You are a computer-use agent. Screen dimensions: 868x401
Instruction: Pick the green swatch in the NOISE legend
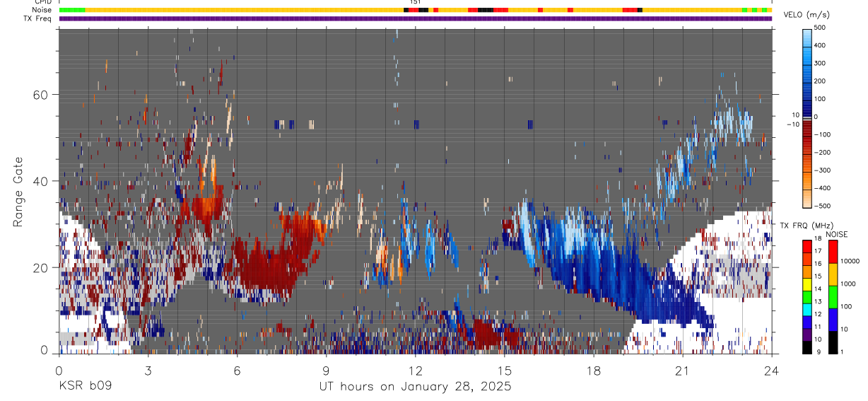(x=833, y=296)
